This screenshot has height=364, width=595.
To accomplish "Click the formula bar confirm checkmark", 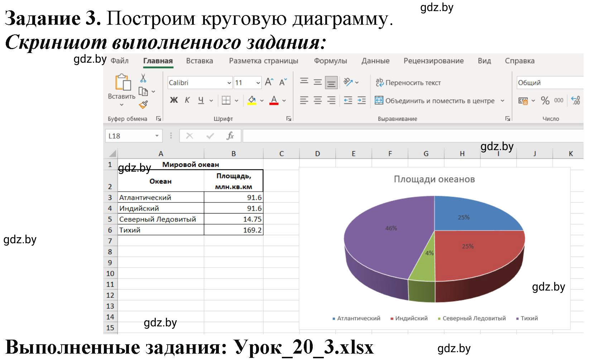I will [210, 136].
